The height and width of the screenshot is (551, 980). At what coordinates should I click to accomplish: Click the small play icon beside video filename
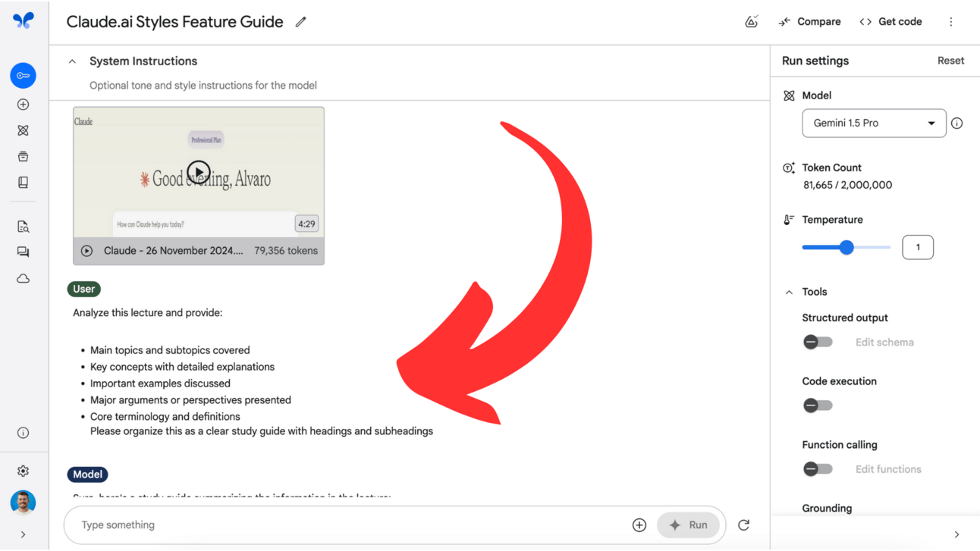tap(86, 251)
